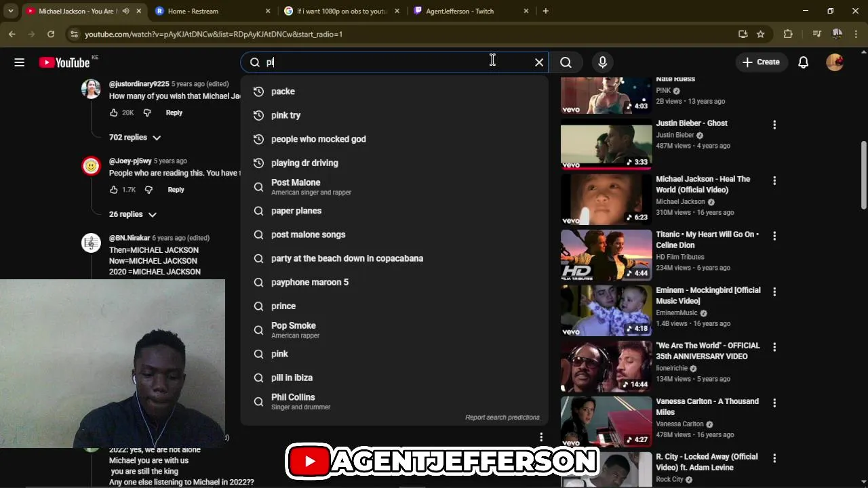Pick the Phil Collins suggestion

(393, 402)
